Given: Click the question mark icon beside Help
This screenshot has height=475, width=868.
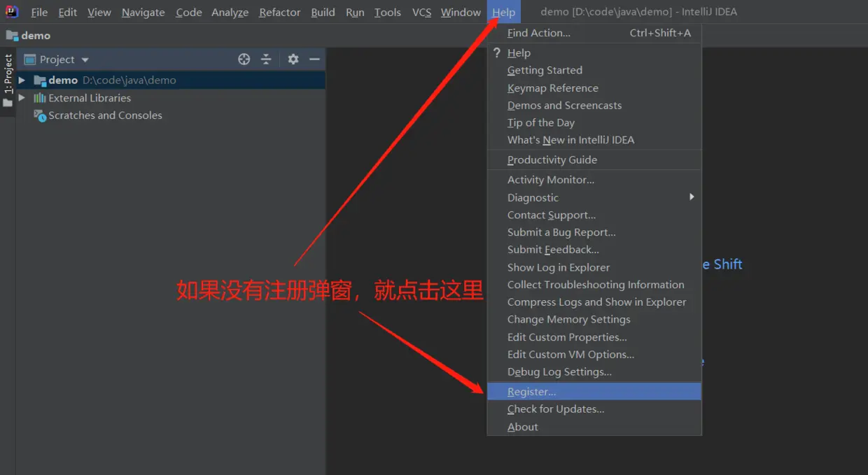Looking at the screenshot, I should pyautogui.click(x=497, y=52).
